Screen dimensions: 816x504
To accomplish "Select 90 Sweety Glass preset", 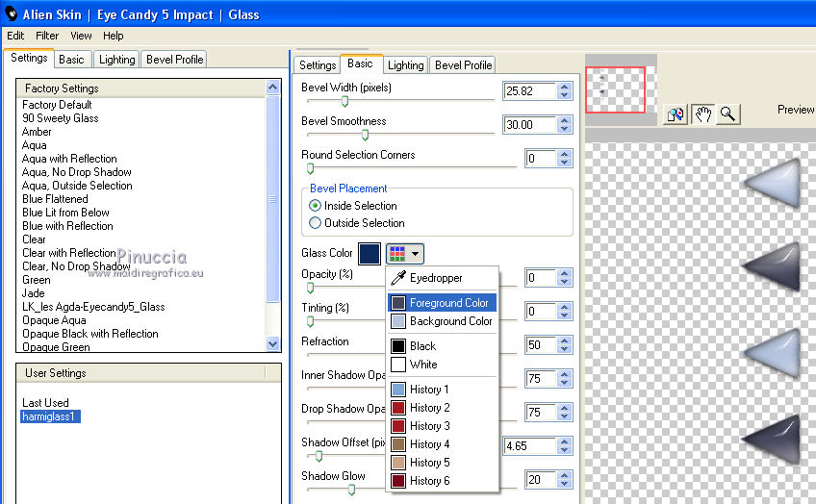I will (x=61, y=118).
